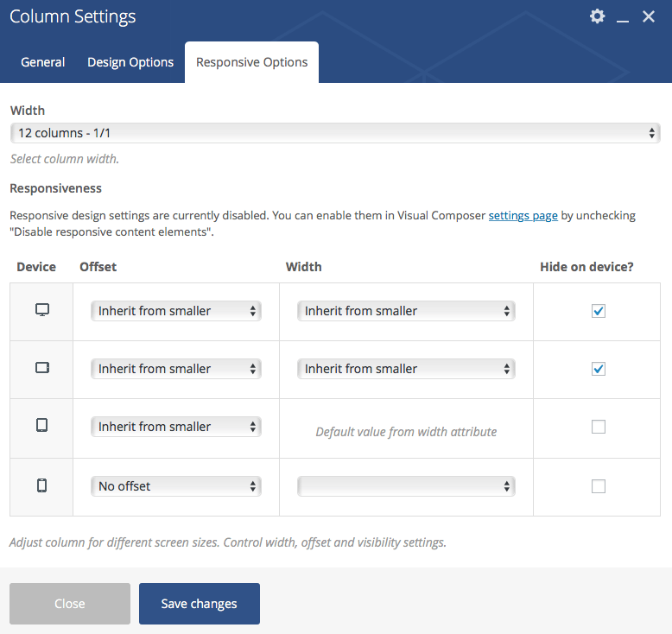This screenshot has width=672, height=634.
Task: Click the landscape tablet device icon
Action: pyautogui.click(x=42, y=368)
